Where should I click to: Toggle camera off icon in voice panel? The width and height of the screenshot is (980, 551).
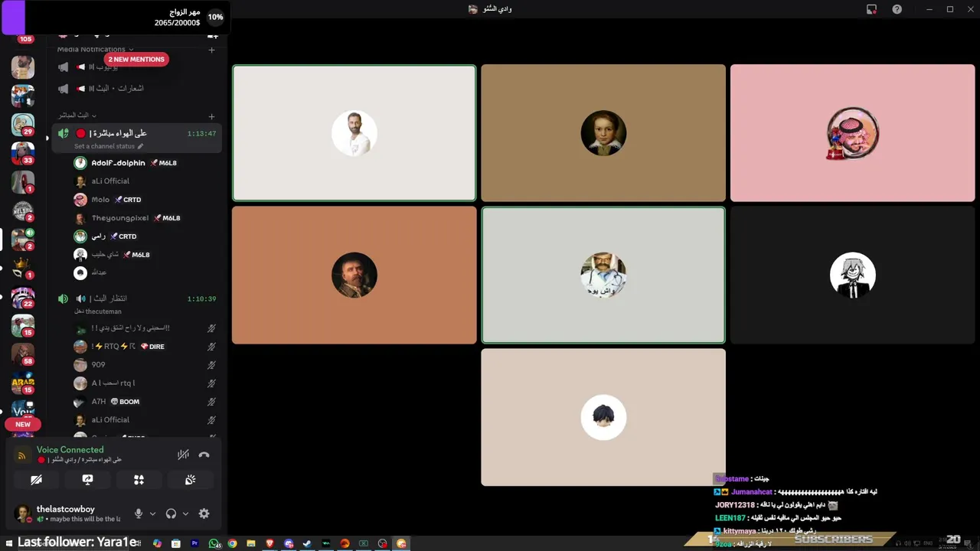[x=36, y=480]
